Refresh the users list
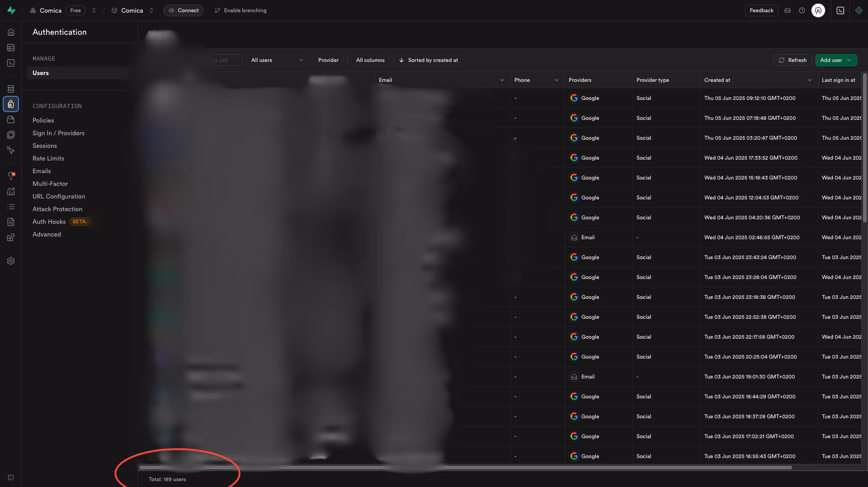This screenshot has height=487, width=868. pyautogui.click(x=793, y=60)
